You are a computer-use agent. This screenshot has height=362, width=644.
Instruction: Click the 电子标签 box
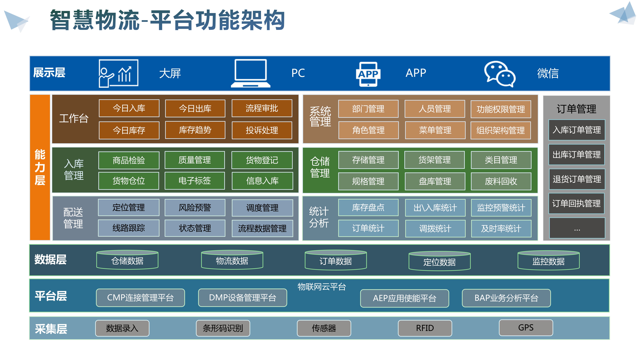tap(195, 180)
